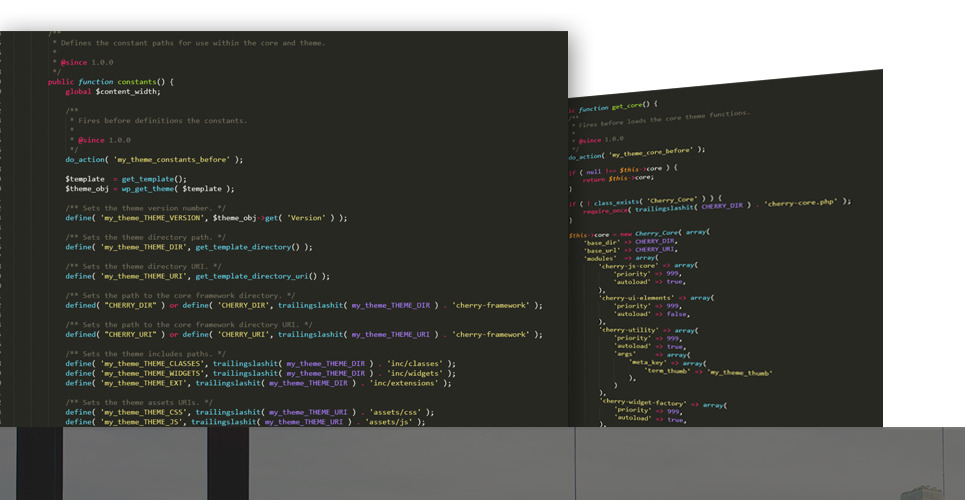Click the 'my_theme_core_before' string
Viewport: 965px width, 500px height.
coord(652,150)
